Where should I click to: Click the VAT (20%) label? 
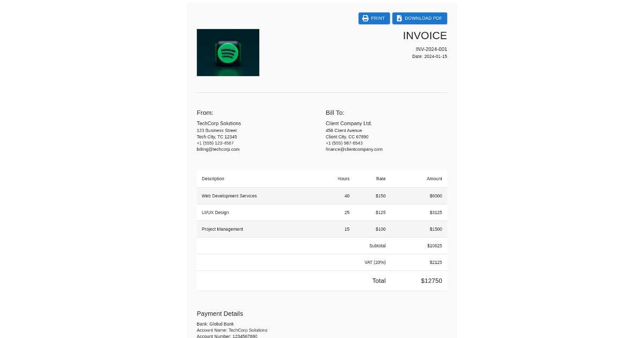375,262
